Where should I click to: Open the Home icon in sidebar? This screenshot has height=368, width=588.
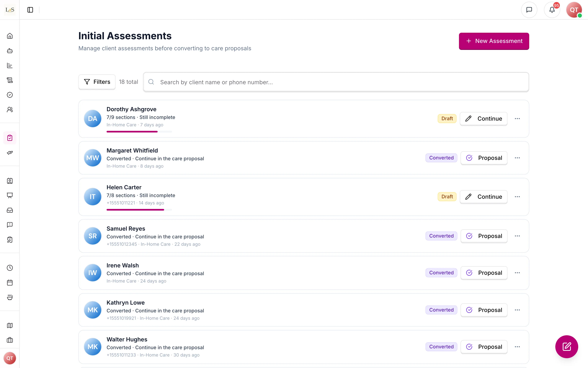click(10, 36)
